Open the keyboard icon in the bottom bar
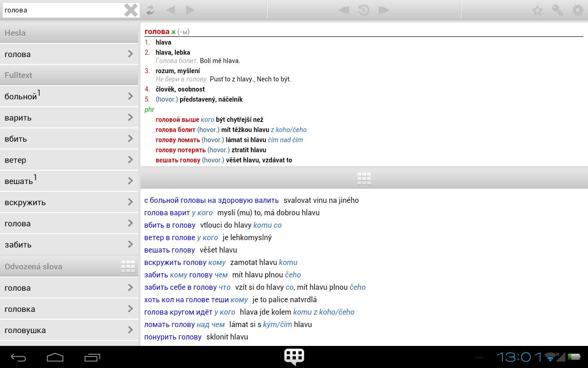 [294, 357]
